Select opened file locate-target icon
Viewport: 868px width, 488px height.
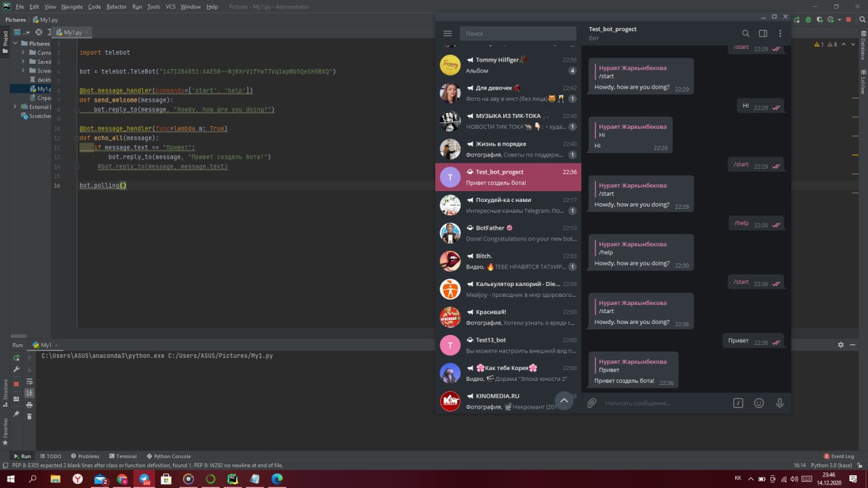[39, 32]
